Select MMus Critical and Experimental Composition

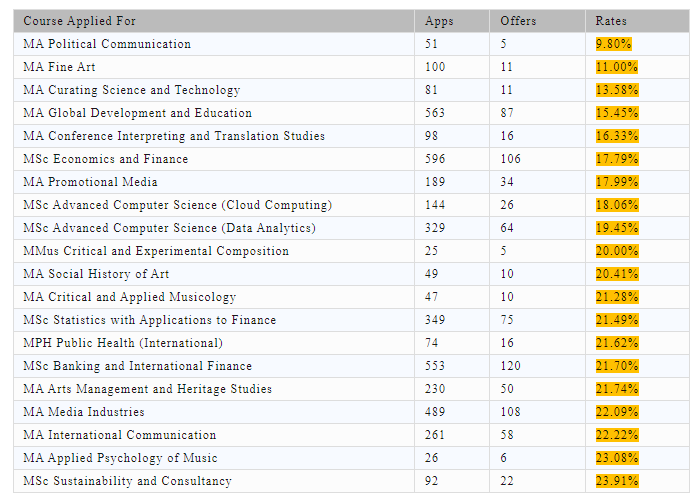point(156,251)
